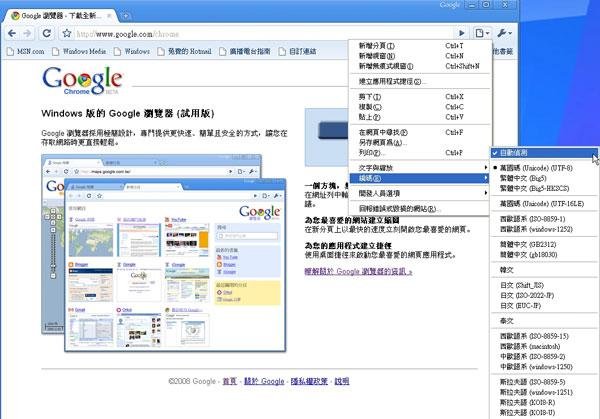Click the Forward navigation arrow
The width and height of the screenshot is (600, 419).
[x=30, y=33]
